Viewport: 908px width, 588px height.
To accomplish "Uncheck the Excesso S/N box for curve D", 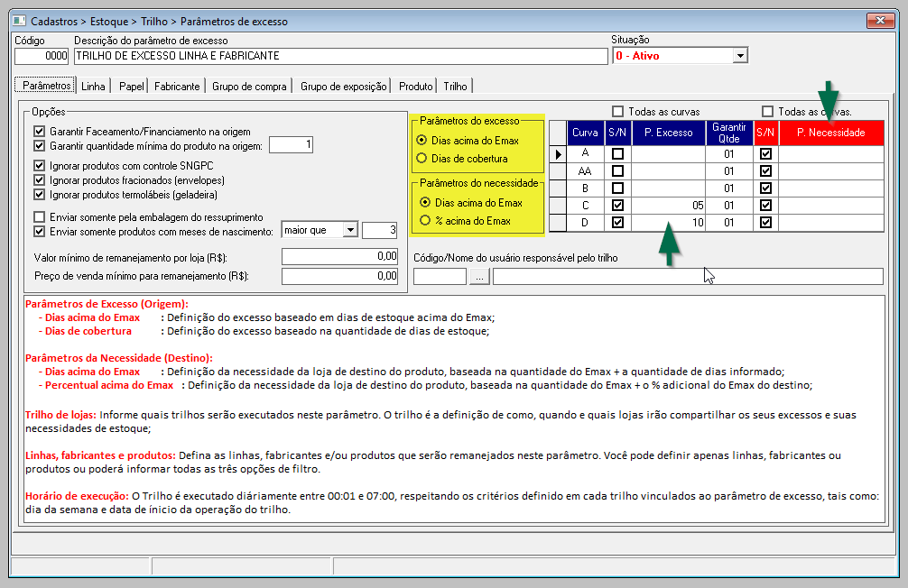I will pos(618,222).
